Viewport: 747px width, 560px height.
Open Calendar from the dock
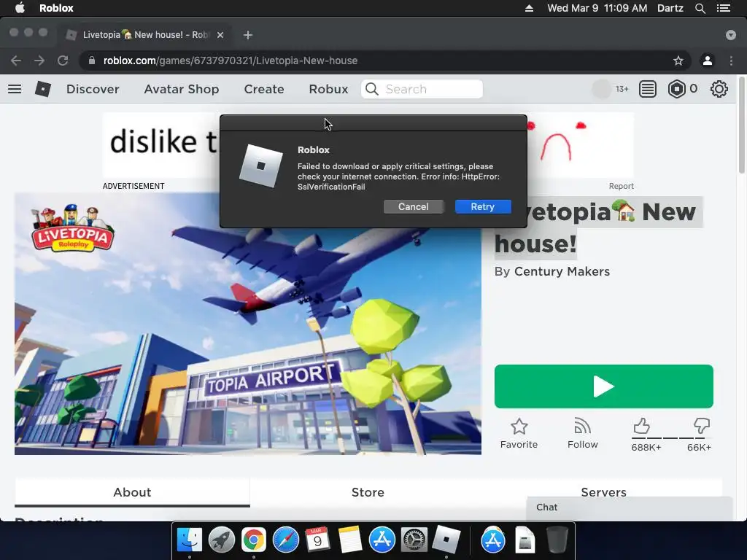(x=317, y=540)
